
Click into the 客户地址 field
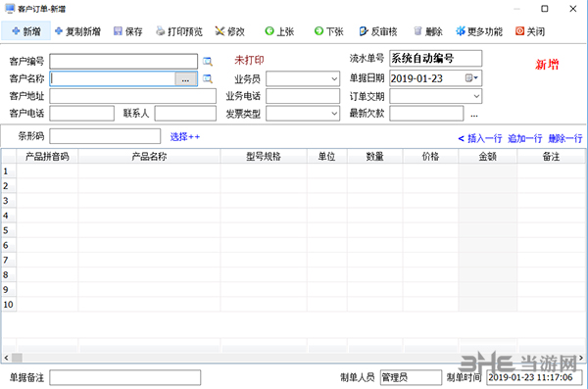click(x=132, y=96)
